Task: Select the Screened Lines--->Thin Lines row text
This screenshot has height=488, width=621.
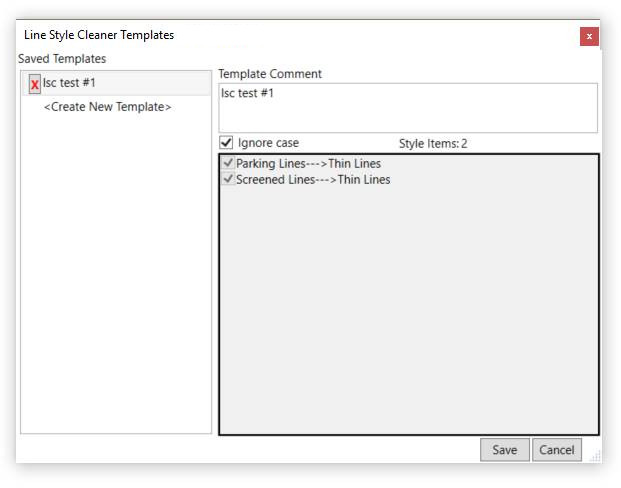Action: [x=313, y=180]
